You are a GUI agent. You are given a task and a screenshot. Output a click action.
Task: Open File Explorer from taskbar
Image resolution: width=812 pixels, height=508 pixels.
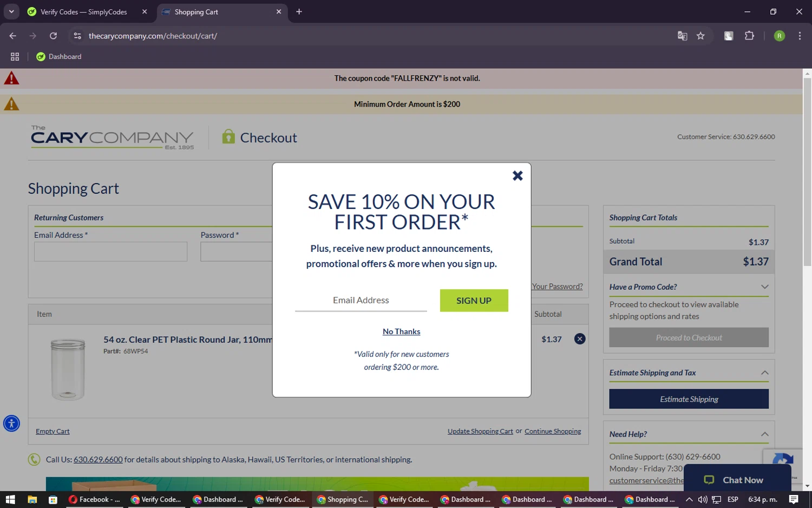point(32,499)
